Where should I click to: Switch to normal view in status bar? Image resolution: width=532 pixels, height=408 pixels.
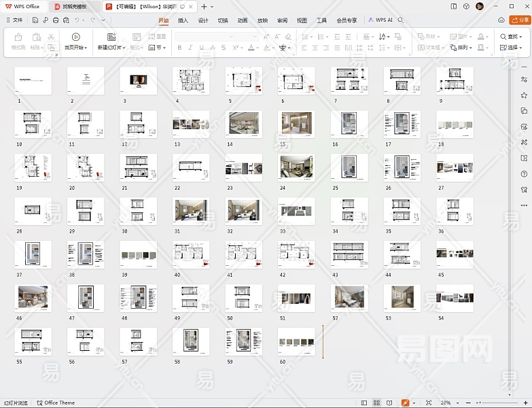[364, 403]
